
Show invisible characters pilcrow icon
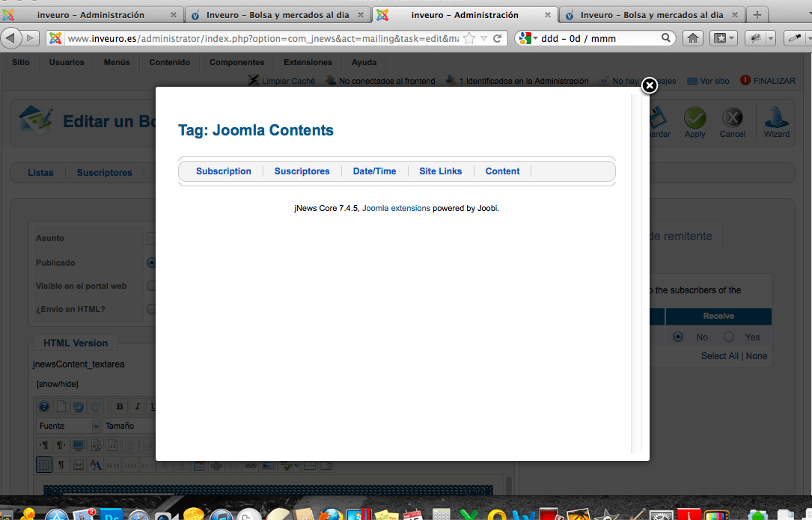(61, 465)
